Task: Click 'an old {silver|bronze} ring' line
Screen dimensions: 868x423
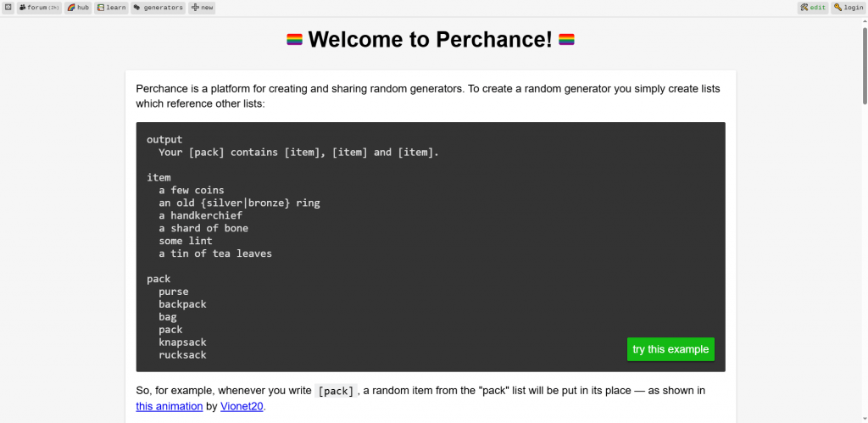Action: (x=240, y=203)
